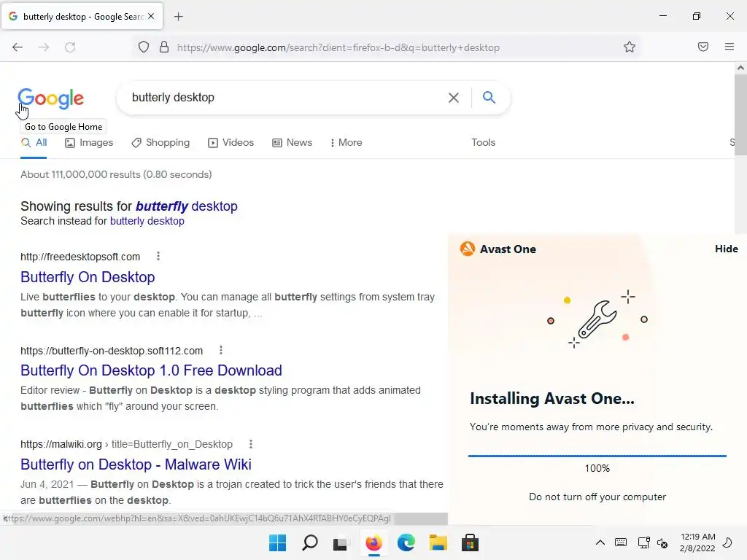This screenshot has width=747, height=560.
Task: Hide the Avast One installer panel
Action: click(726, 249)
